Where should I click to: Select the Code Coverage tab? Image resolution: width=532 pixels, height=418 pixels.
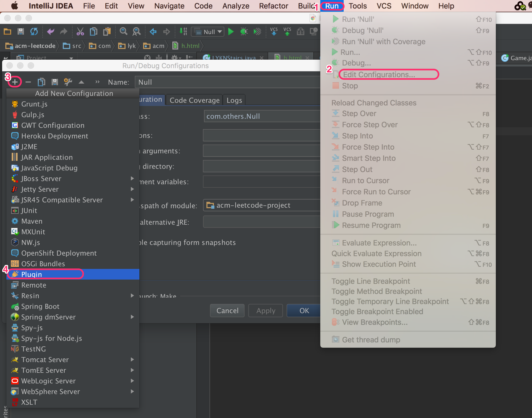[x=194, y=100]
